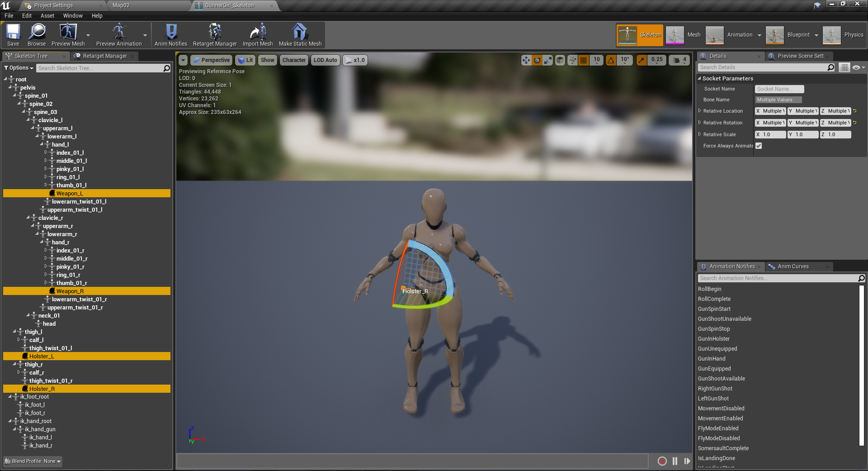Select the Skeleton mode button
Image resolution: width=868 pixels, height=471 pixels.
click(x=640, y=35)
